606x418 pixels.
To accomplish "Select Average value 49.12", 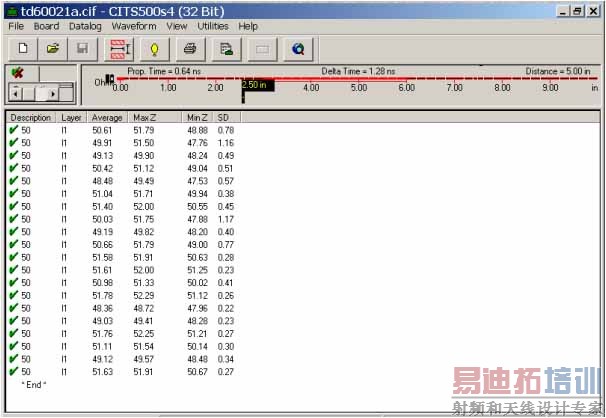I will 102,359.
